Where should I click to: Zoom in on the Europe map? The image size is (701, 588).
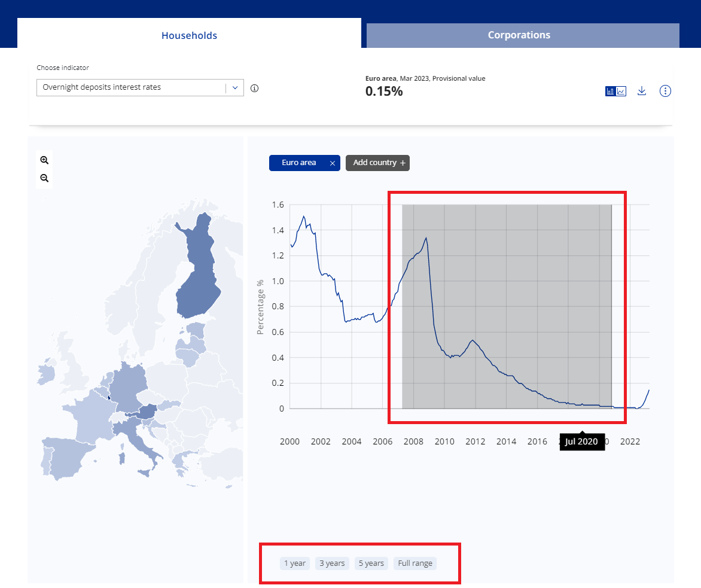point(44,160)
